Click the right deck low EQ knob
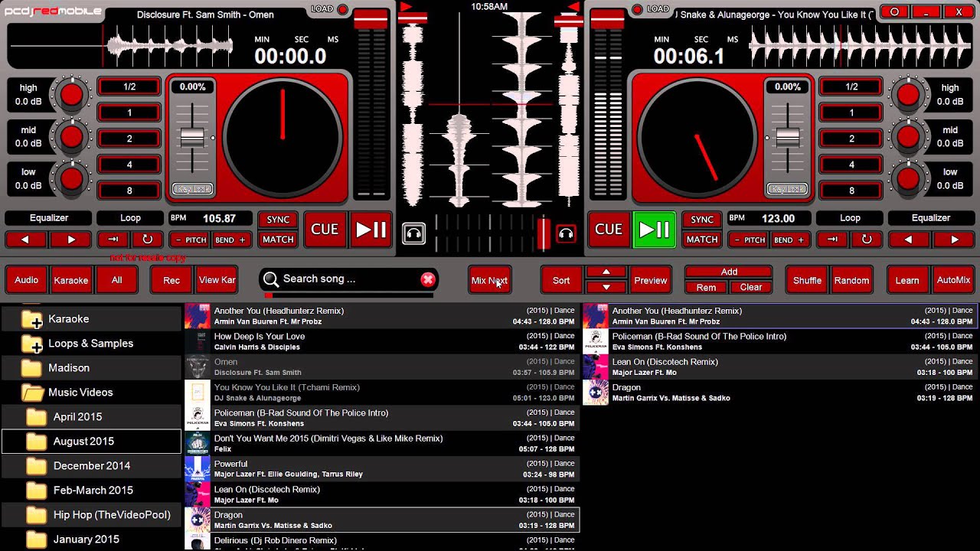 tap(908, 179)
